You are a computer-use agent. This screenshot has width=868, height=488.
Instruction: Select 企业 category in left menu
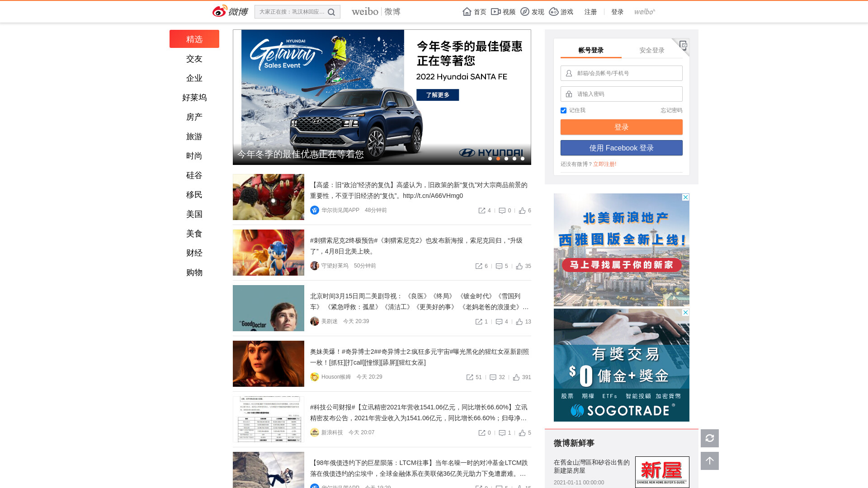coord(194,78)
